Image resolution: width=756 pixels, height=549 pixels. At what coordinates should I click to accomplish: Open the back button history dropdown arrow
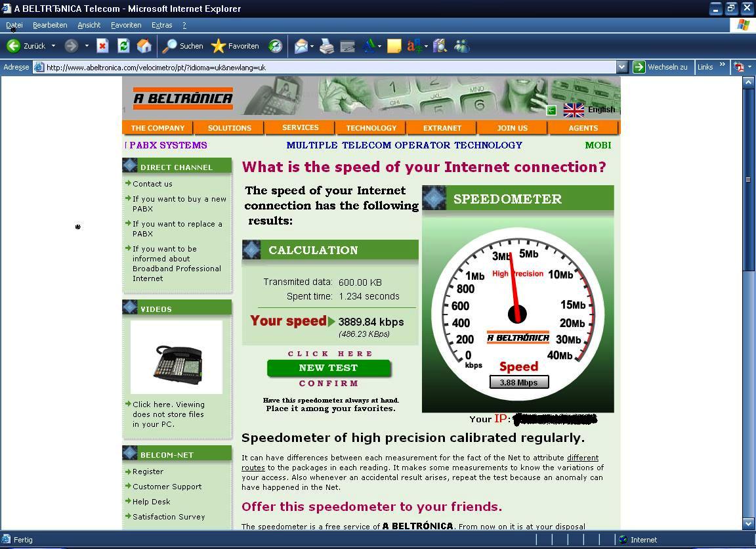(x=54, y=46)
